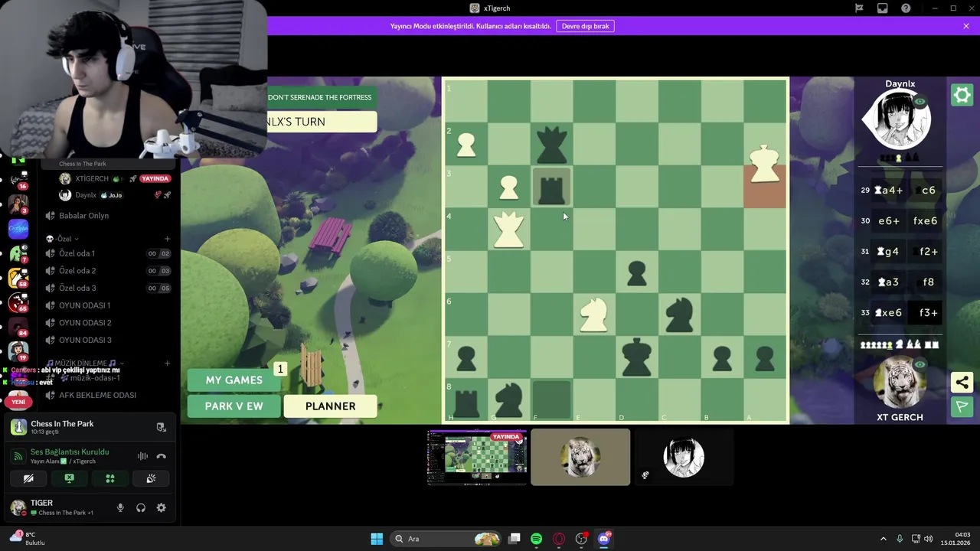Click YENİ new mentions pill

click(x=18, y=402)
